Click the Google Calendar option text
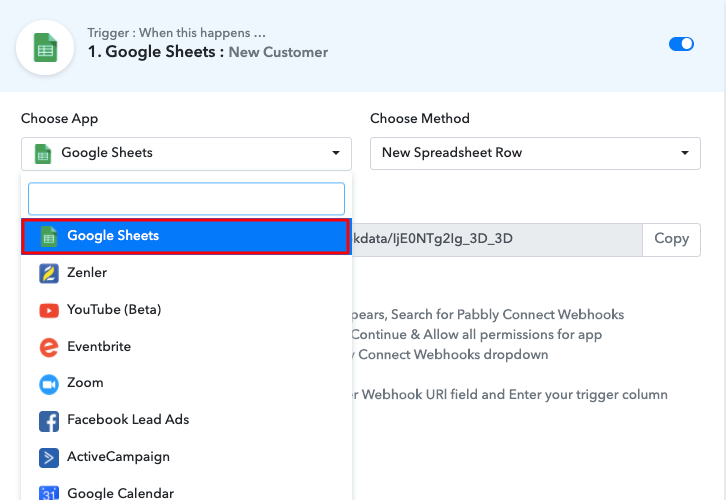 pos(120,493)
